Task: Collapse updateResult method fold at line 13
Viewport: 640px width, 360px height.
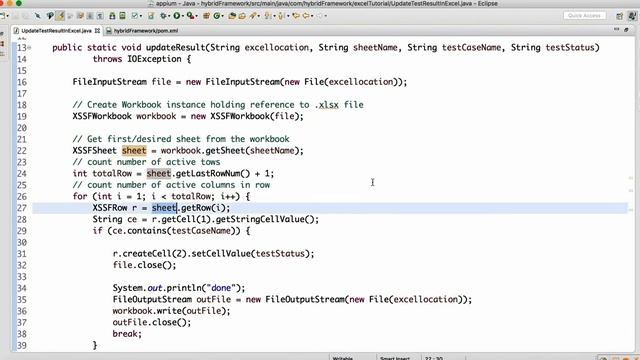Action: [x=29, y=48]
